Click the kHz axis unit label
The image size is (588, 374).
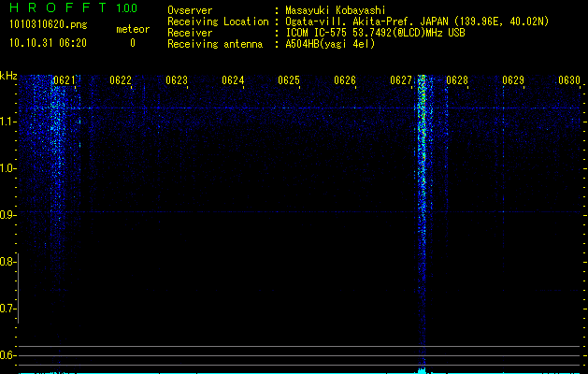[8, 76]
